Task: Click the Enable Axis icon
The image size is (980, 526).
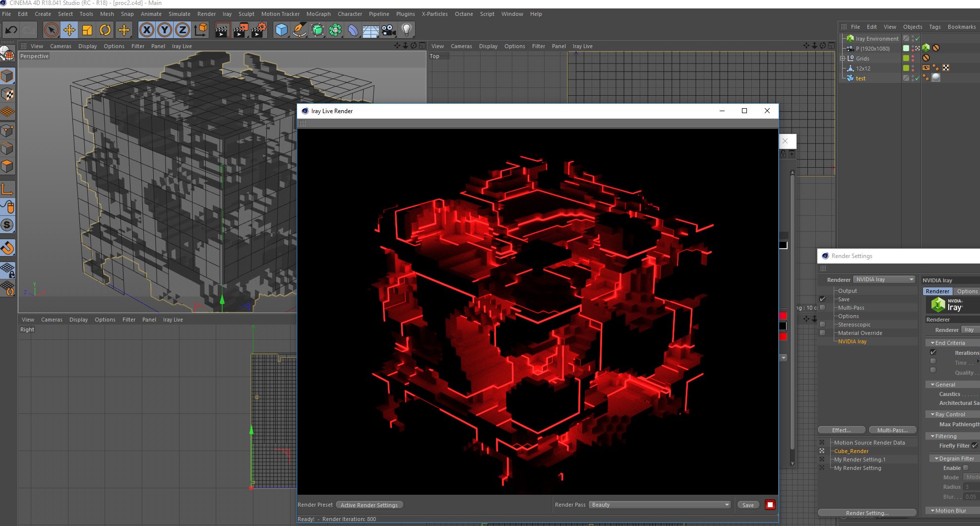Action: coord(7,189)
